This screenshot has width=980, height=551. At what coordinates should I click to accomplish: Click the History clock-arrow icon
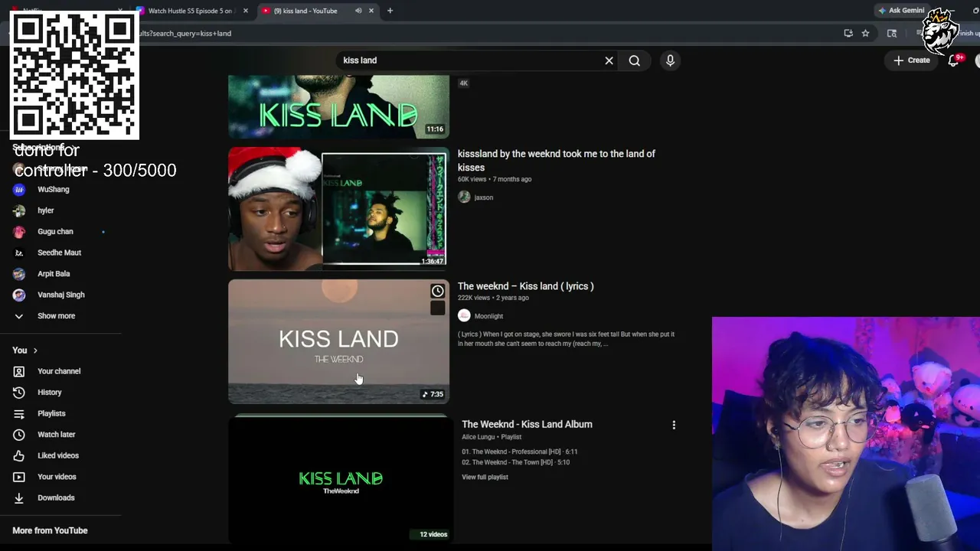pos(19,393)
